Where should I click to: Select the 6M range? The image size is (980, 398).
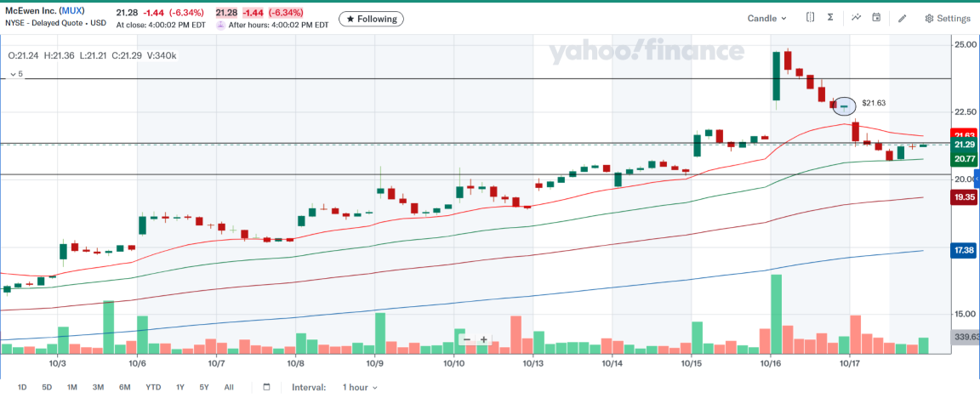[x=124, y=388]
